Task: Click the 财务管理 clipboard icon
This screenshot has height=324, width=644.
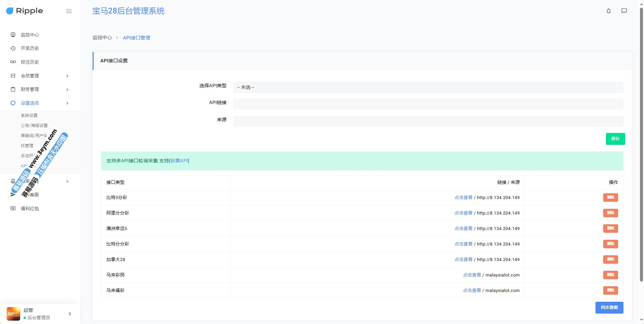Action: (x=13, y=89)
